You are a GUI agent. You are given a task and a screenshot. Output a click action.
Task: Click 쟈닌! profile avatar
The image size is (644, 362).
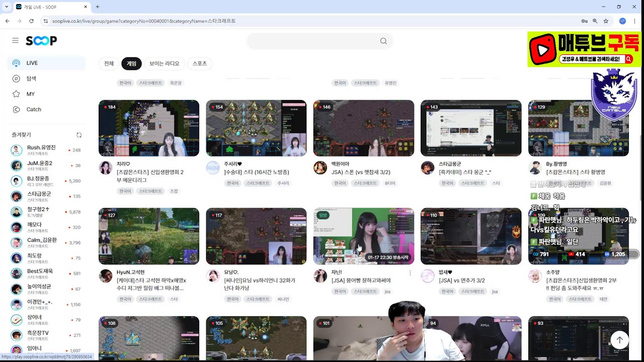tap(320, 276)
